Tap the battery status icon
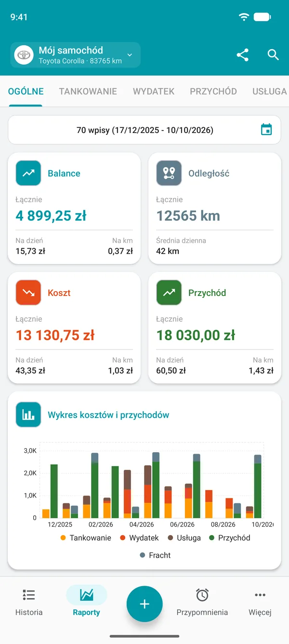Viewport: 289px width, 644px height. pyautogui.click(x=263, y=17)
